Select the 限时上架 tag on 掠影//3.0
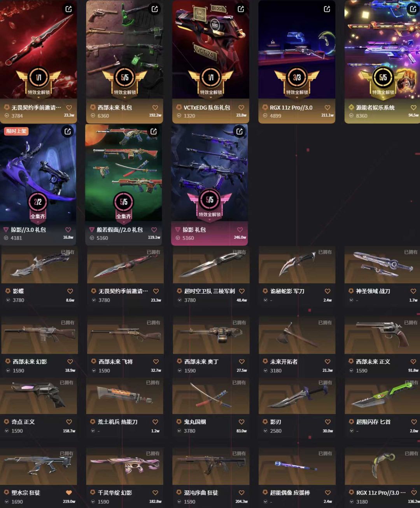420x508 pixels. click(16, 131)
